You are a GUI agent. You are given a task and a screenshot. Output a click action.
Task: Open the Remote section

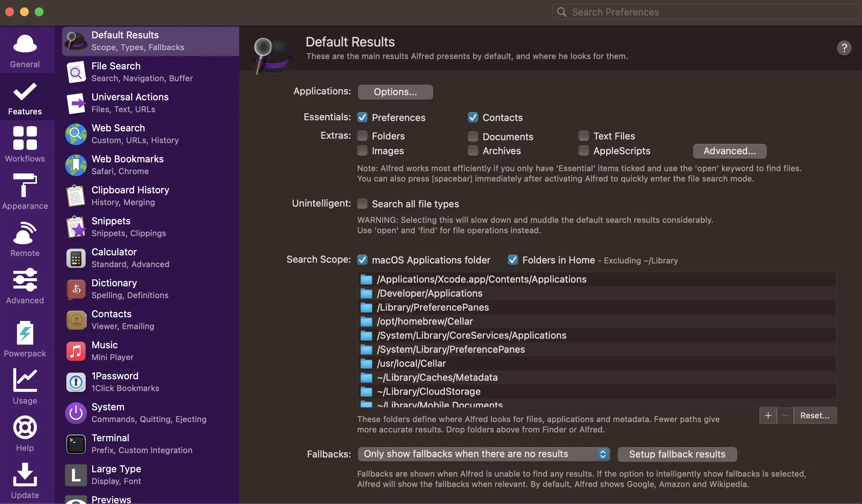coord(25,238)
